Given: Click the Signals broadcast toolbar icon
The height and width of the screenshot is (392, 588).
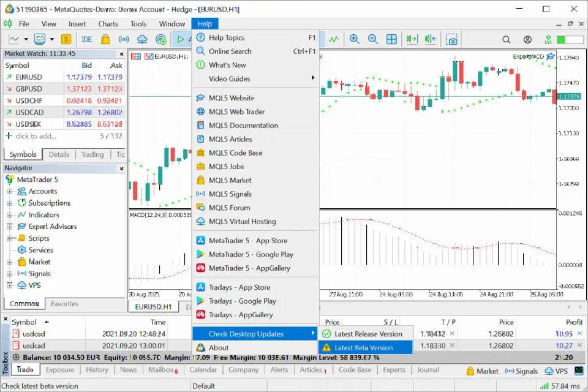Looking at the screenshot, I should pyautogui.click(x=124, y=39).
